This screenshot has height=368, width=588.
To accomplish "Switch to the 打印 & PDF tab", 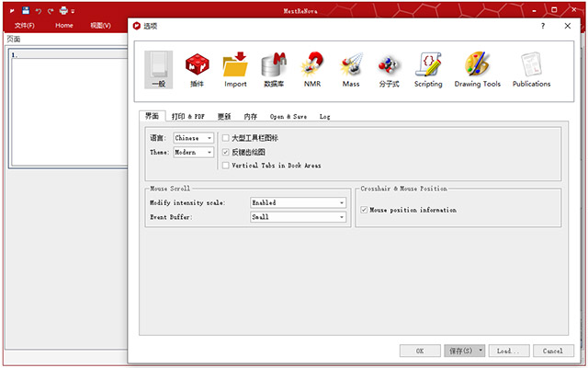I will pos(187,117).
